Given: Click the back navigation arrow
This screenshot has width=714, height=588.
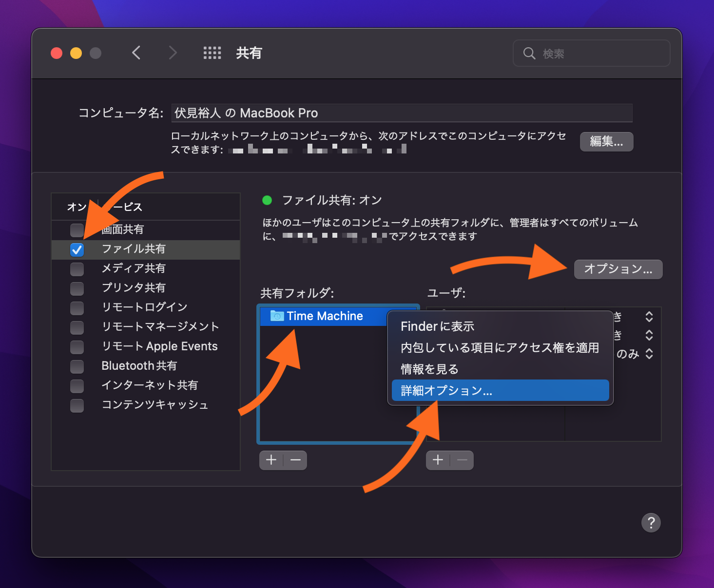Looking at the screenshot, I should (136, 53).
